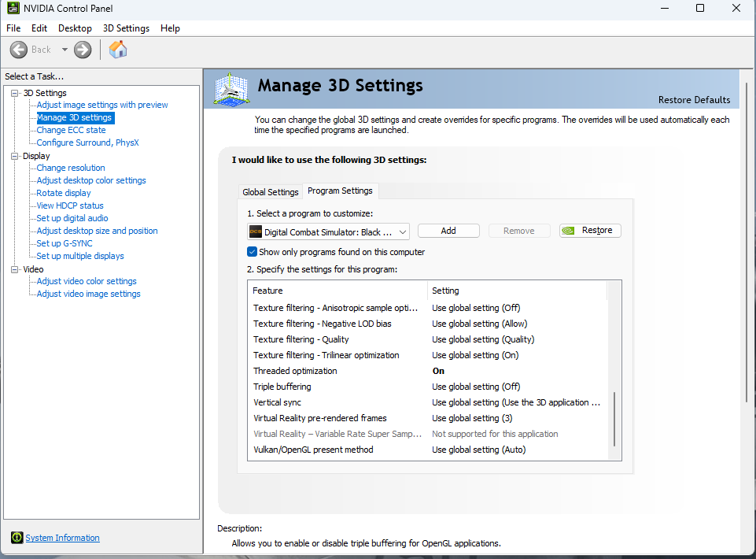Open Adjust desktop color settings
This screenshot has width=756, height=559.
(x=91, y=180)
